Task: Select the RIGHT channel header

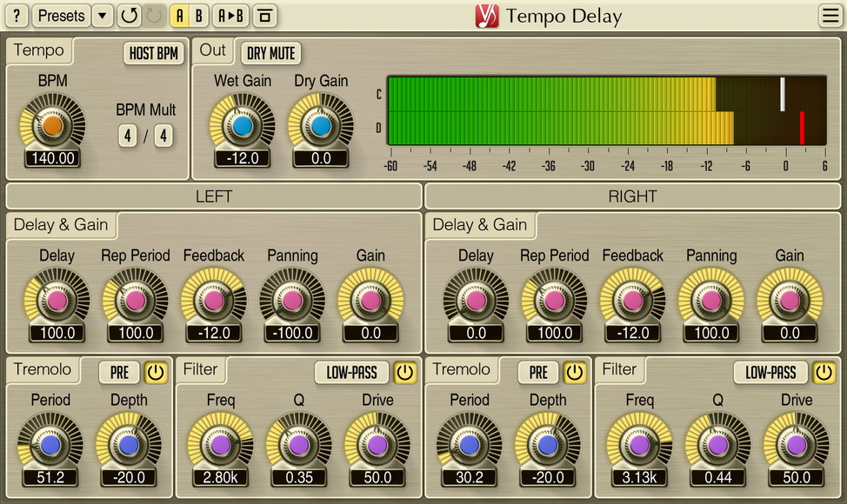Action: pos(632,196)
